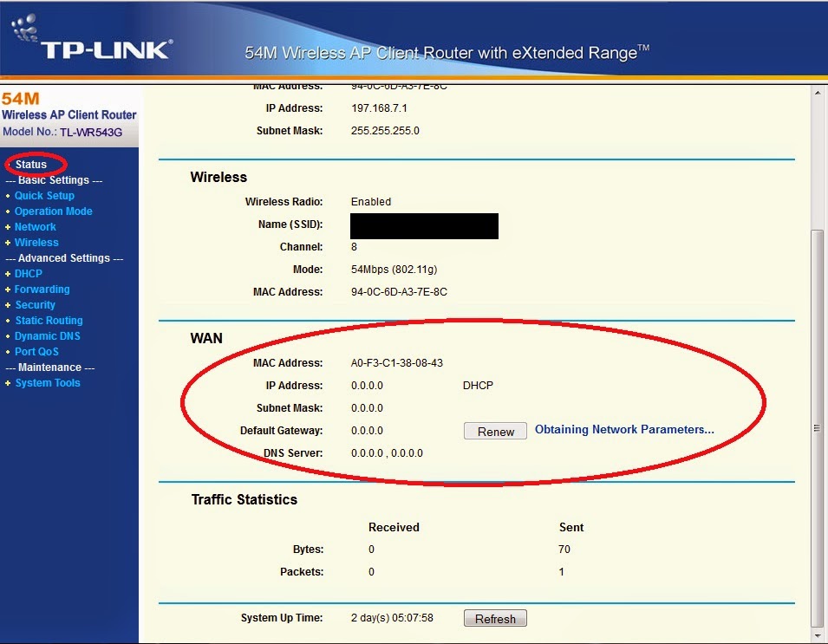Select Operation Mode menu entry

coord(54,211)
